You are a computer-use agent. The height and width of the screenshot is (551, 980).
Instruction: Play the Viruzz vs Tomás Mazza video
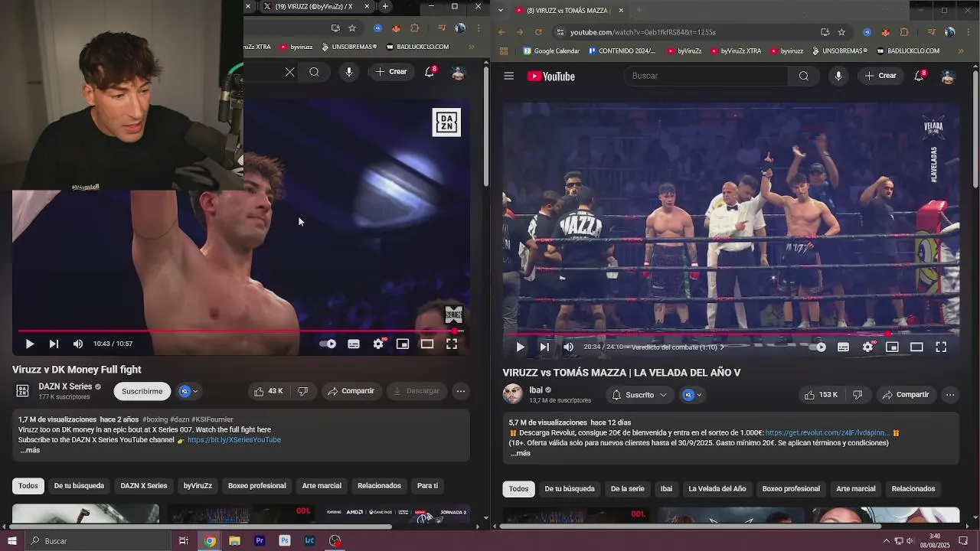tap(520, 347)
